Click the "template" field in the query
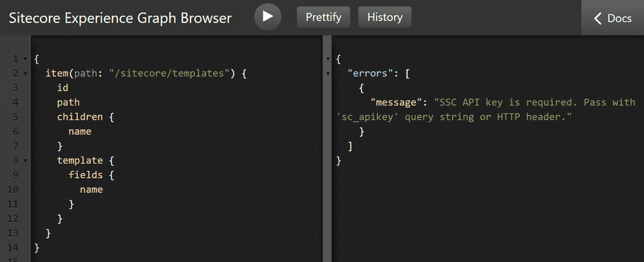This screenshot has height=262, width=644. coord(80,160)
